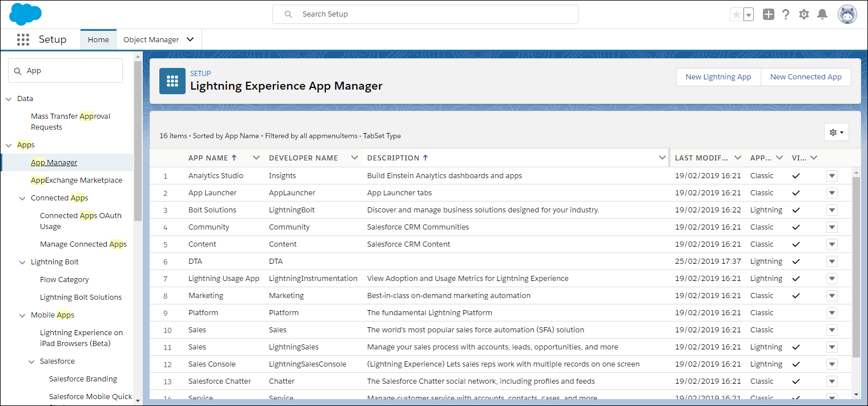Open Mass Transfer Approval Requests
This screenshot has height=406, width=868.
tap(70, 122)
